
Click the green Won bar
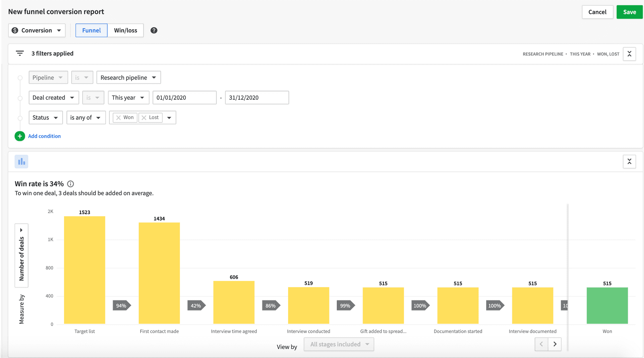607,306
